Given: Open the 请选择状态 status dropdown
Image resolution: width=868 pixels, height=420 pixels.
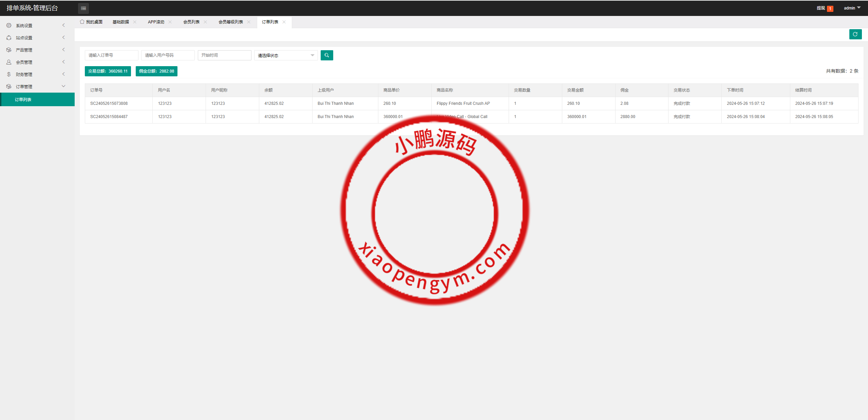Looking at the screenshot, I should click(x=285, y=55).
